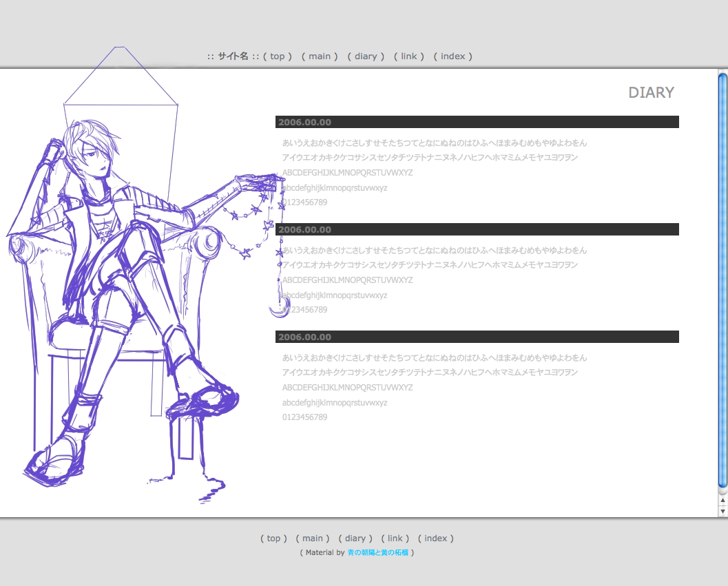The image size is (728, 586).
Task: Click the hiragana line in first diary entry
Action: pos(435,143)
